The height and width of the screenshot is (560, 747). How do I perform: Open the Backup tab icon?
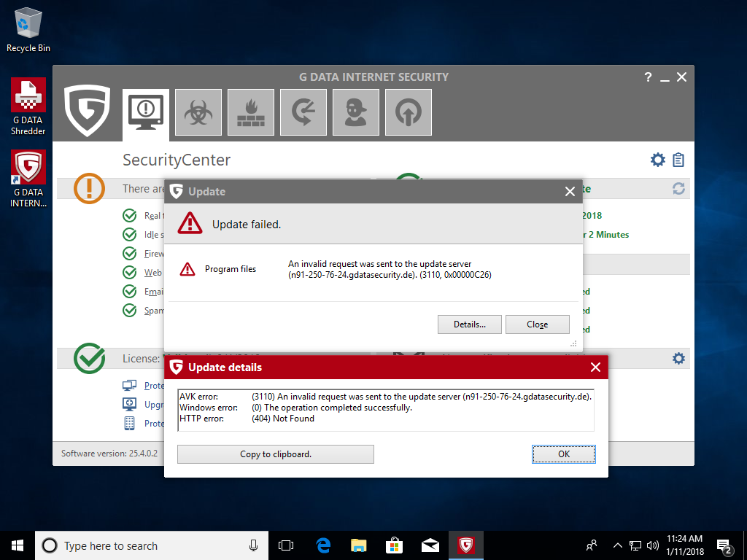pyautogui.click(x=303, y=112)
